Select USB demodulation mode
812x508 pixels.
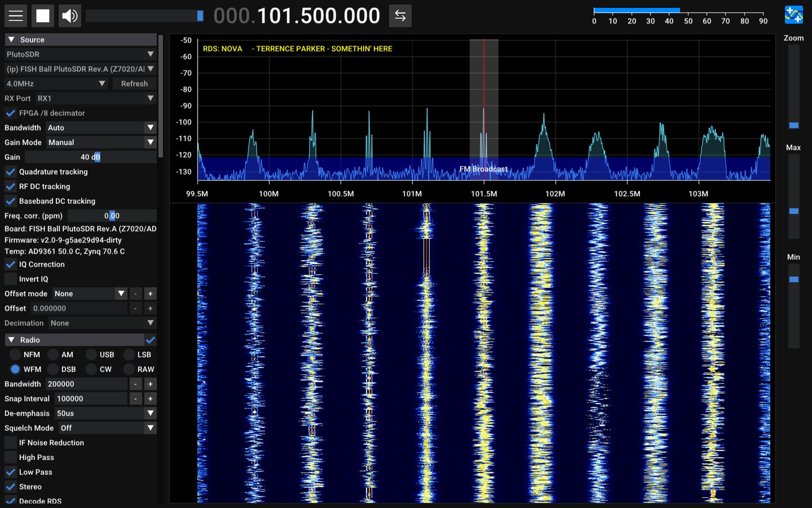click(91, 354)
